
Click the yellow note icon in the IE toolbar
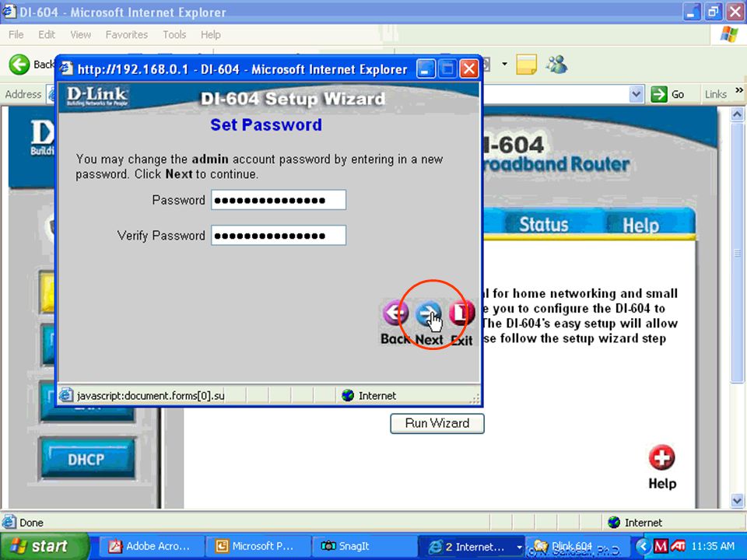click(x=527, y=65)
